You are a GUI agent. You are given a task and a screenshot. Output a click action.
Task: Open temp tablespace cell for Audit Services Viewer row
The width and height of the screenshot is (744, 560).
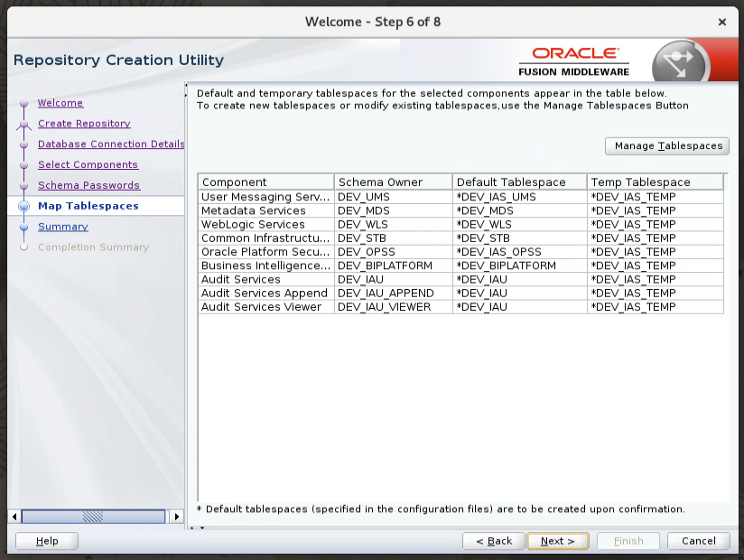point(655,307)
